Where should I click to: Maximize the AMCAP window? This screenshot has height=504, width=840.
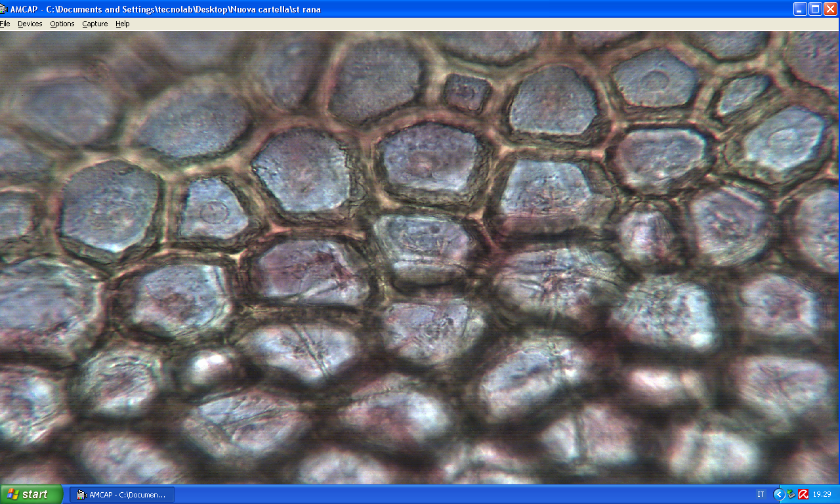[x=815, y=9]
